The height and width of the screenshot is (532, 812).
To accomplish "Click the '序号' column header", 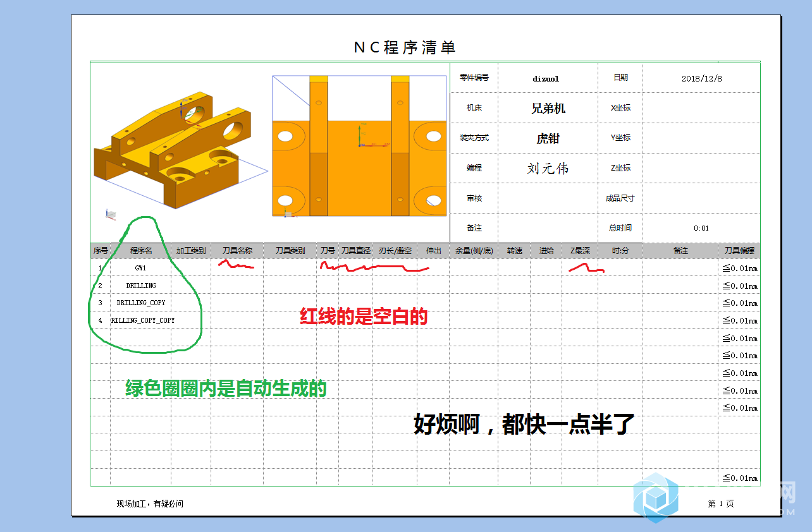I will [101, 251].
